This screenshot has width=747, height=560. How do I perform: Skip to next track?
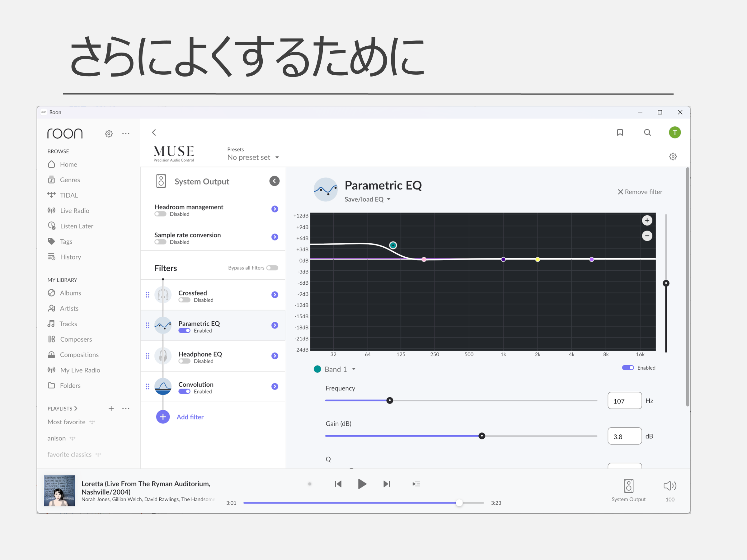[387, 484]
